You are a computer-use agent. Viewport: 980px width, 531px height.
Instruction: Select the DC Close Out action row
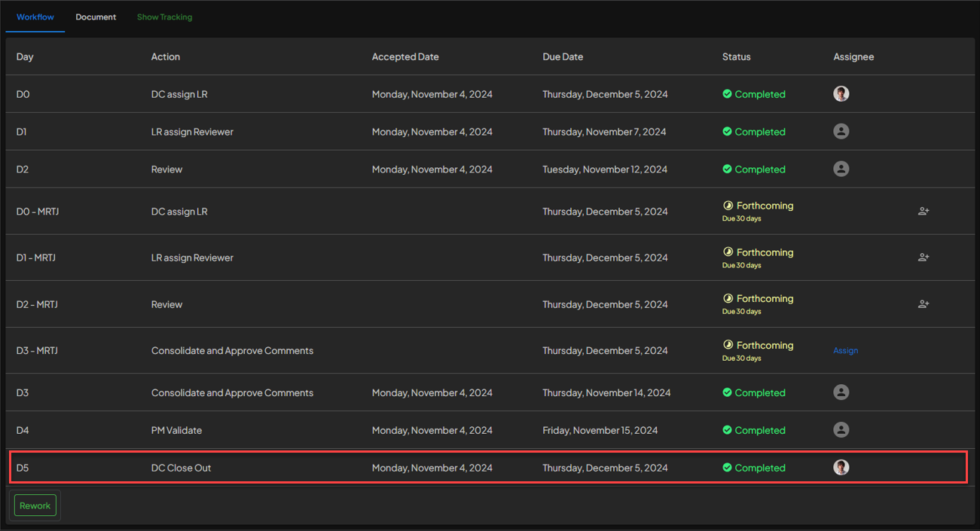(181, 468)
